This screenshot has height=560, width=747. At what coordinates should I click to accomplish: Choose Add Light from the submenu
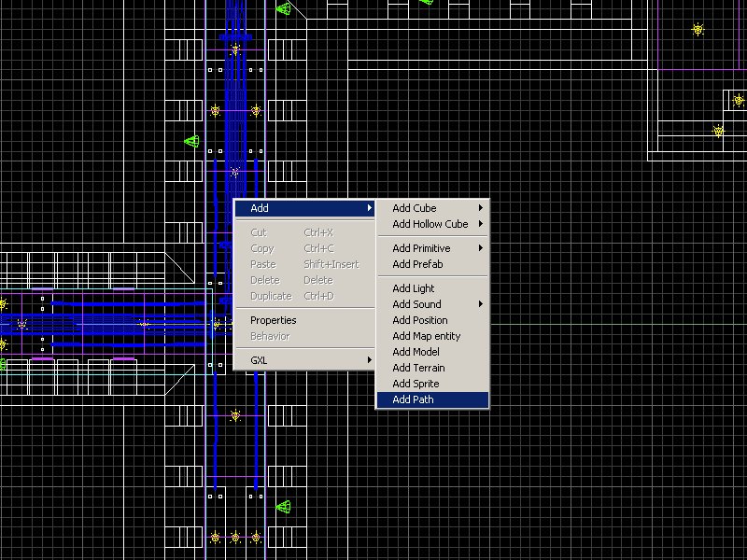tap(414, 288)
